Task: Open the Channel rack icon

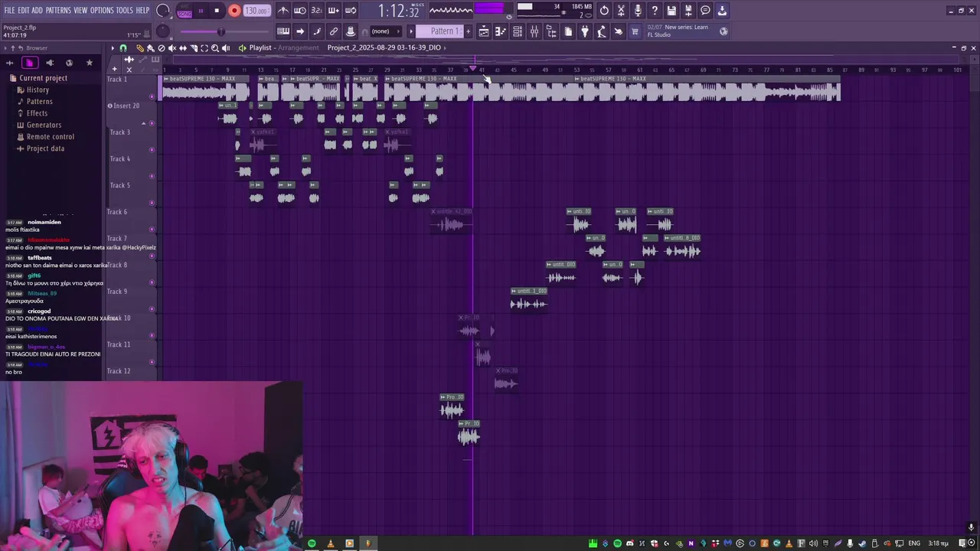Action: pos(518,31)
